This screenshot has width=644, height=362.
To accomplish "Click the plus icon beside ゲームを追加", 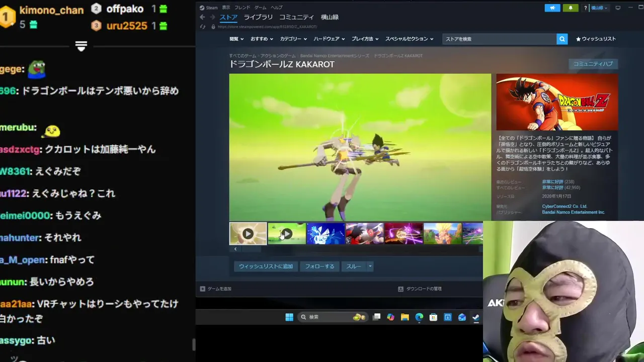I will tap(202, 289).
